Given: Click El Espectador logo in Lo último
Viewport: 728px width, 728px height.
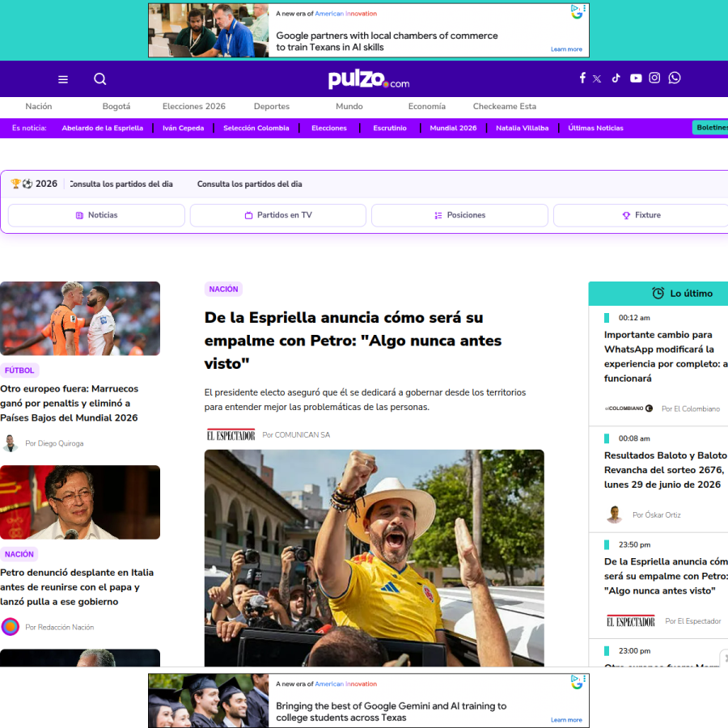Looking at the screenshot, I should tap(630, 621).
